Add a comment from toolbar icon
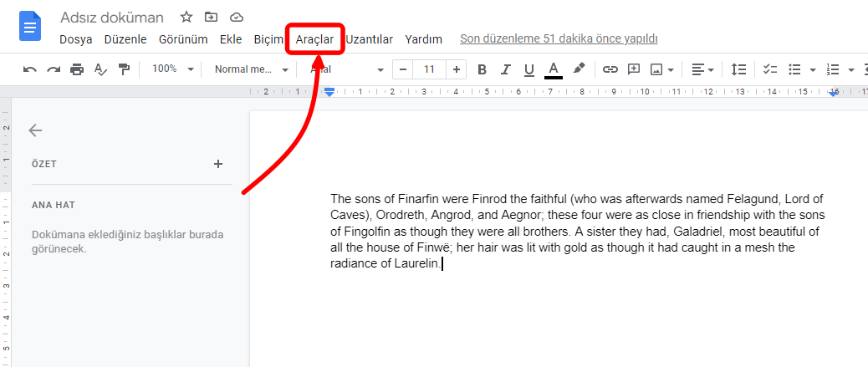The height and width of the screenshot is (367, 868). click(x=634, y=69)
